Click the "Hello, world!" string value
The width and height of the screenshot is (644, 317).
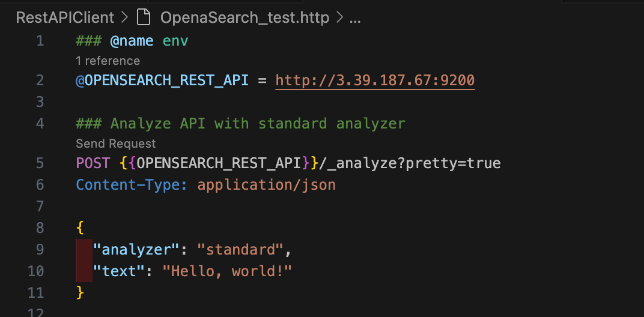click(x=227, y=271)
